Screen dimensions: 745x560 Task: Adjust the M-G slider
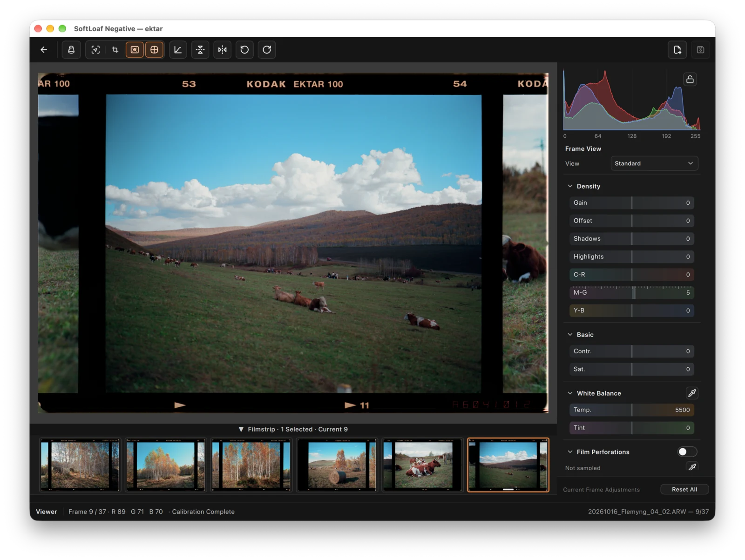[x=632, y=293]
